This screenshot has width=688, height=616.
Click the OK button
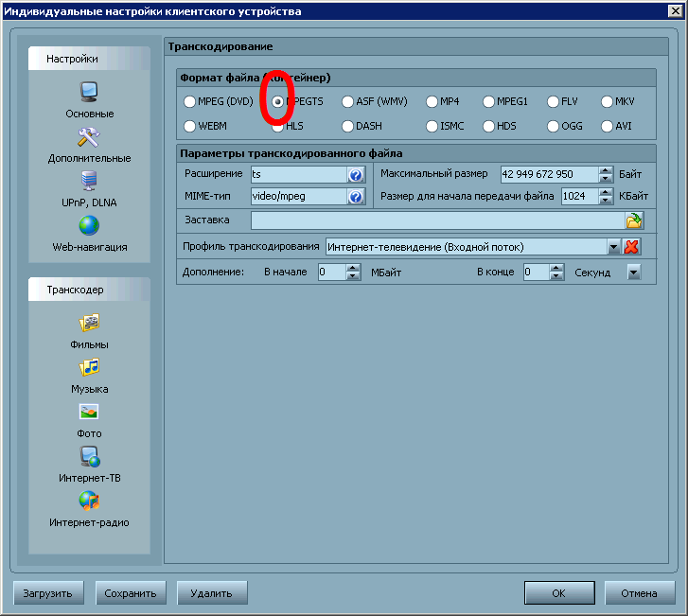[x=559, y=593]
